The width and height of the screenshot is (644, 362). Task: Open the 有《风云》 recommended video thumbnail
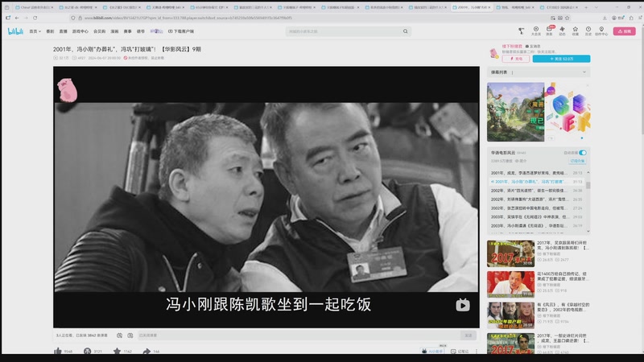(x=510, y=315)
